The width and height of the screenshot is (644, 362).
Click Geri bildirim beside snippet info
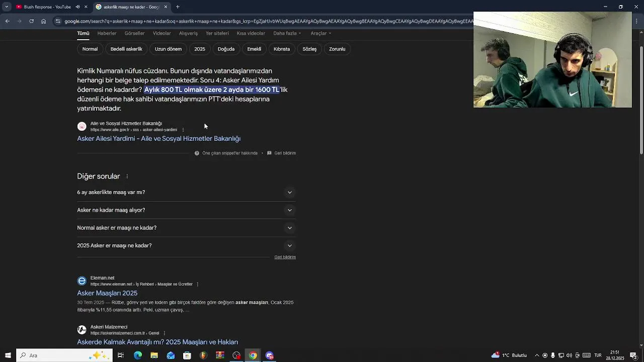coord(281,153)
